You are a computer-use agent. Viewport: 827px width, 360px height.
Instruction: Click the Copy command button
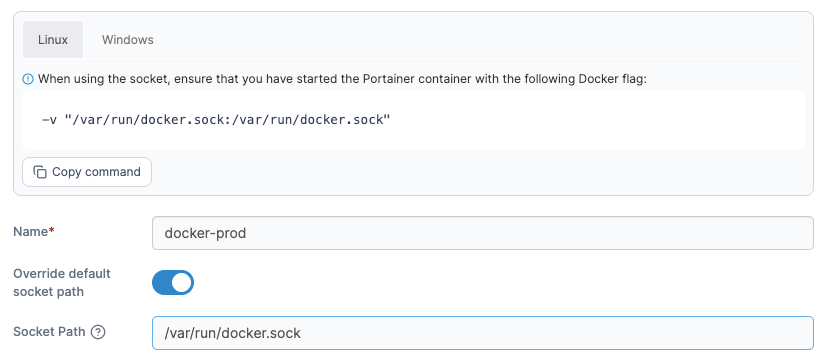click(x=87, y=172)
